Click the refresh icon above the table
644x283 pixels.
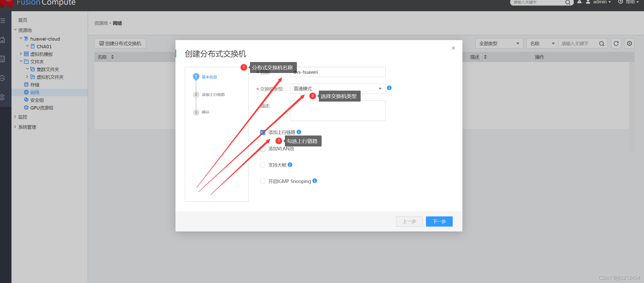tap(616, 43)
